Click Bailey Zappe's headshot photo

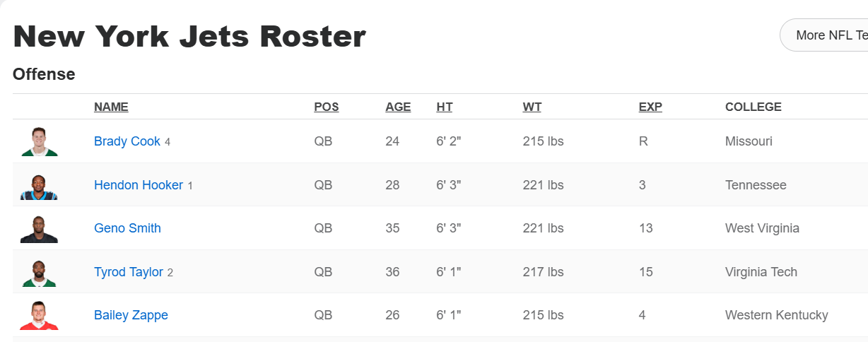point(39,316)
